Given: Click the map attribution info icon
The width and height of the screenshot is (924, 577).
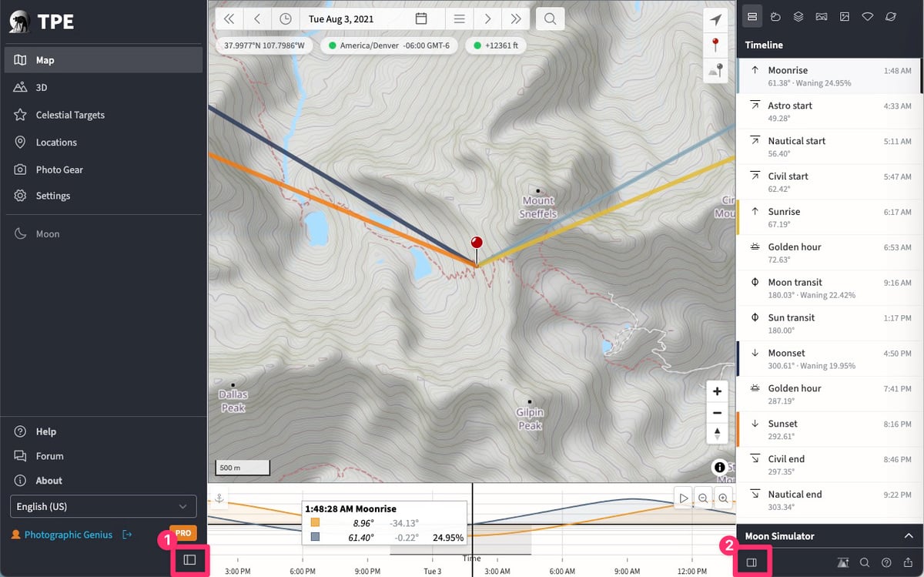Looking at the screenshot, I should coord(719,467).
